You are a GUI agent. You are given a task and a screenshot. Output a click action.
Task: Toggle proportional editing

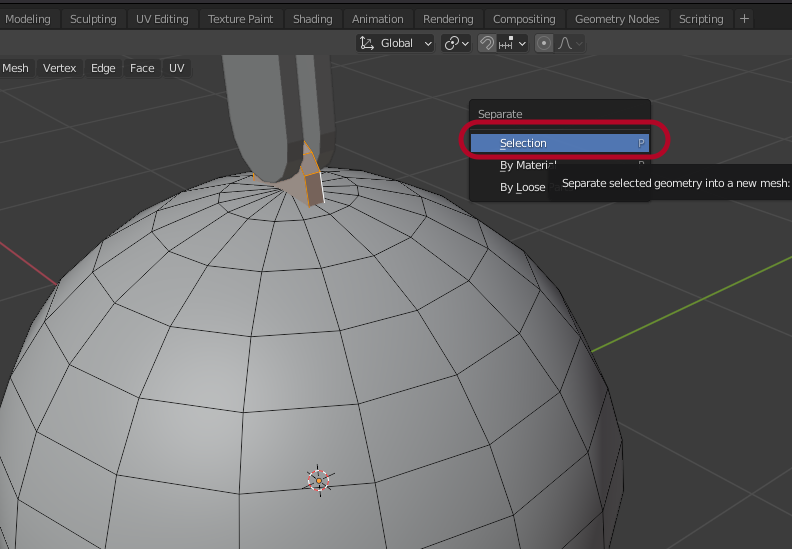coord(543,43)
